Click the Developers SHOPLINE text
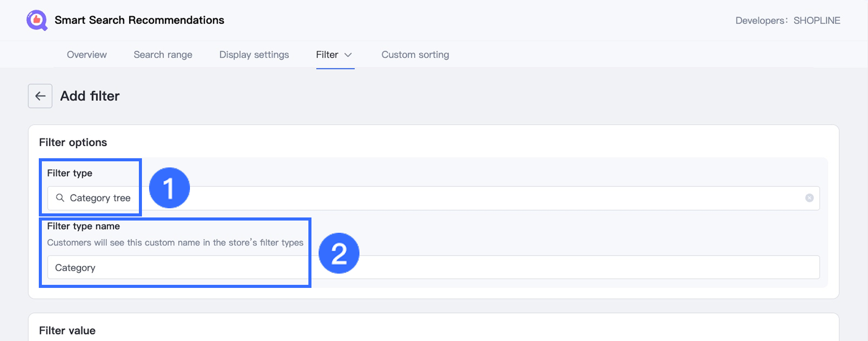 tap(788, 21)
